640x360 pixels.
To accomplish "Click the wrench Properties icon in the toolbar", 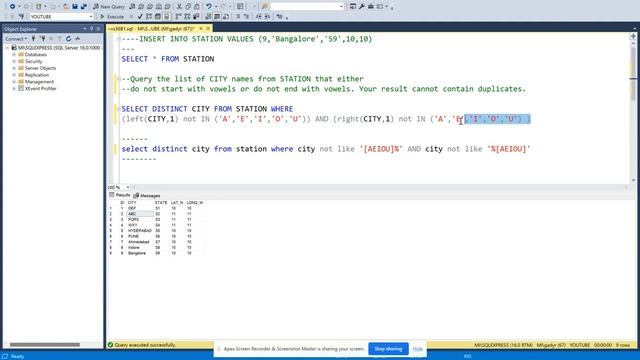I will (362, 7).
